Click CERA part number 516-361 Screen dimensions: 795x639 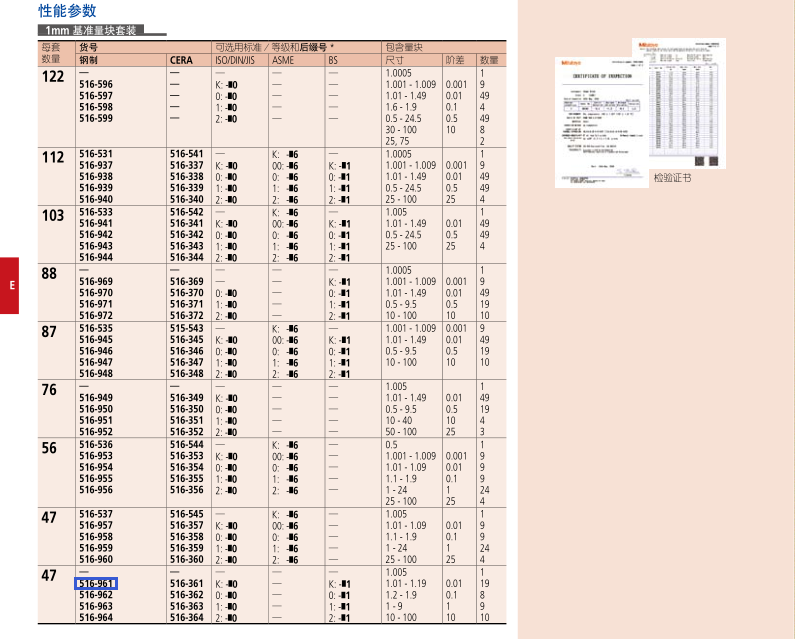187,584
